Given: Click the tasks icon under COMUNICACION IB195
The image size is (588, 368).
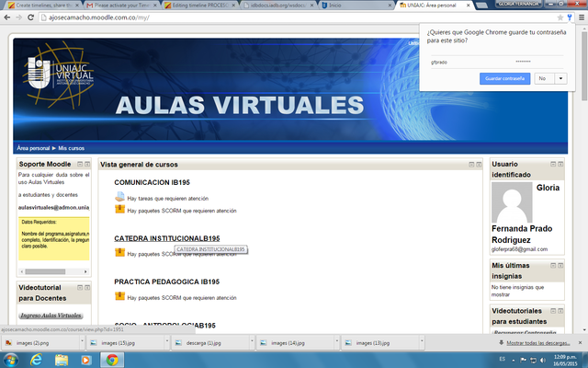Looking at the screenshot, I should point(119,197).
